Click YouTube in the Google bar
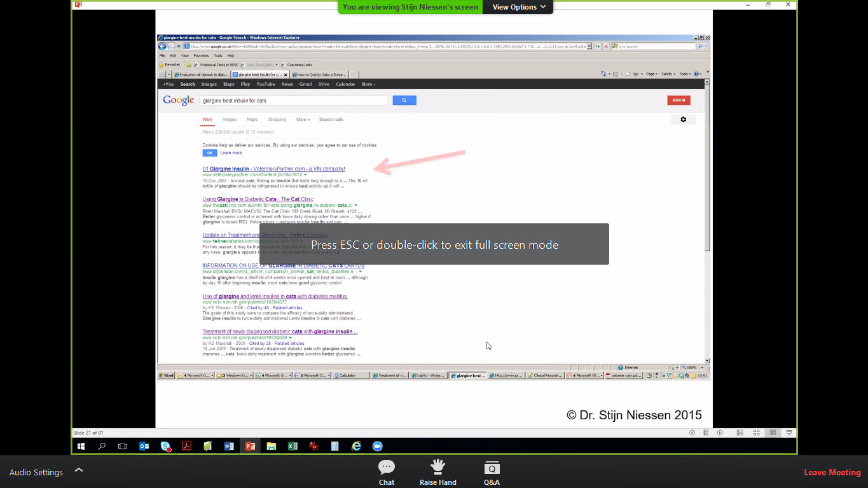The image size is (868, 488). point(266,84)
